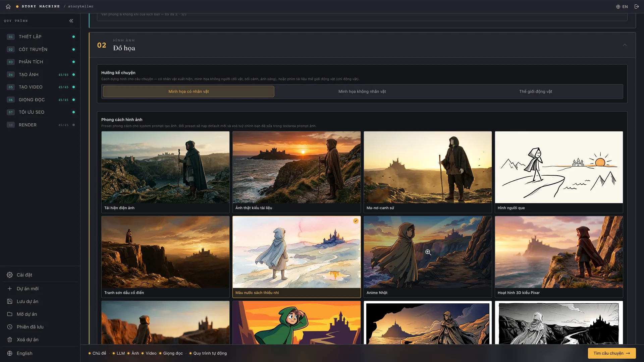Image resolution: width=644 pixels, height=362 pixels.
Task: Choose the Tranh sơn dầu cổ điển style
Action: coord(165,257)
